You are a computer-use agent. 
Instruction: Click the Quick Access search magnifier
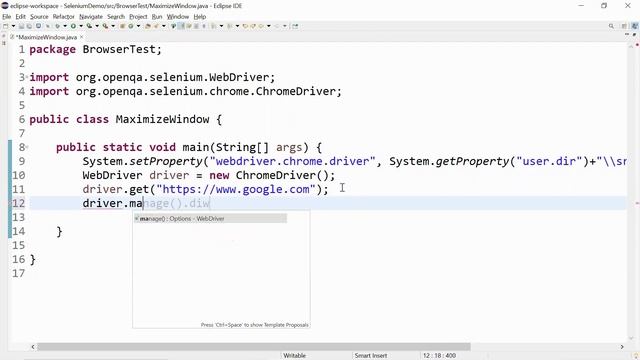click(x=611, y=26)
